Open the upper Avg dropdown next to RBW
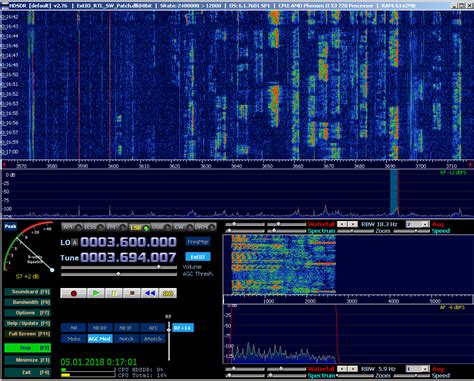Viewport: 474px width, 381px height. [417, 224]
